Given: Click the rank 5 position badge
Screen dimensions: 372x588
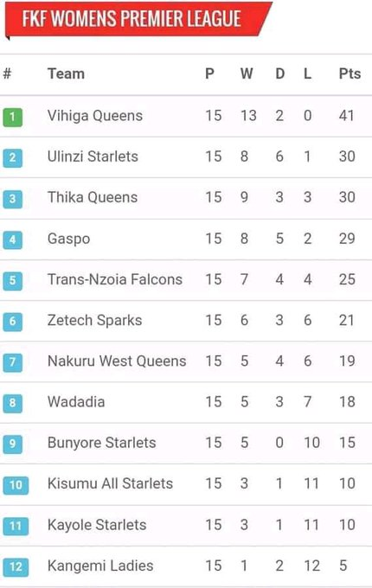Looking at the screenshot, I should click(13, 280).
